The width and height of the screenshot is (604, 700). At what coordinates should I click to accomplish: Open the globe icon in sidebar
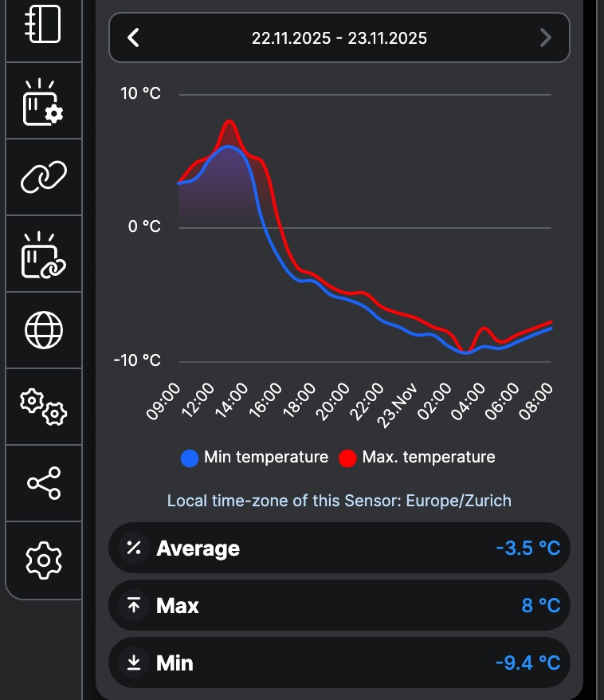[44, 330]
